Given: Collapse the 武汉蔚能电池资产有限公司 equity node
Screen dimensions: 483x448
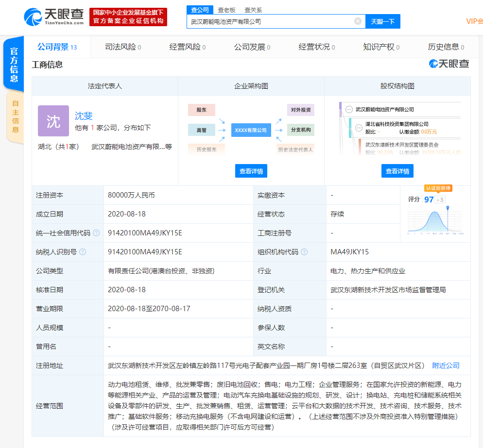Looking at the screenshot, I should point(349,110).
